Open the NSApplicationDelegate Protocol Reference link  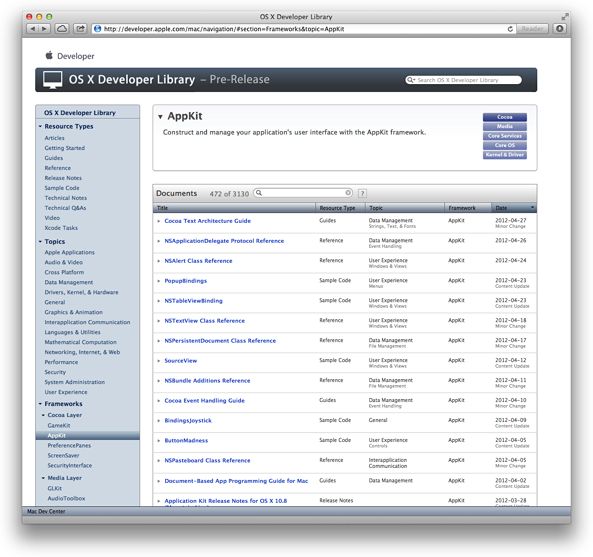pyautogui.click(x=224, y=241)
